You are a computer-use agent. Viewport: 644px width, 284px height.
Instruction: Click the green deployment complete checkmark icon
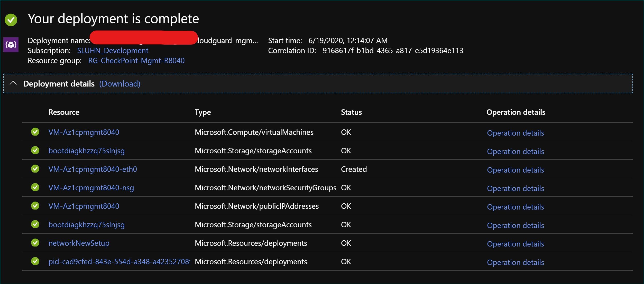tap(11, 20)
